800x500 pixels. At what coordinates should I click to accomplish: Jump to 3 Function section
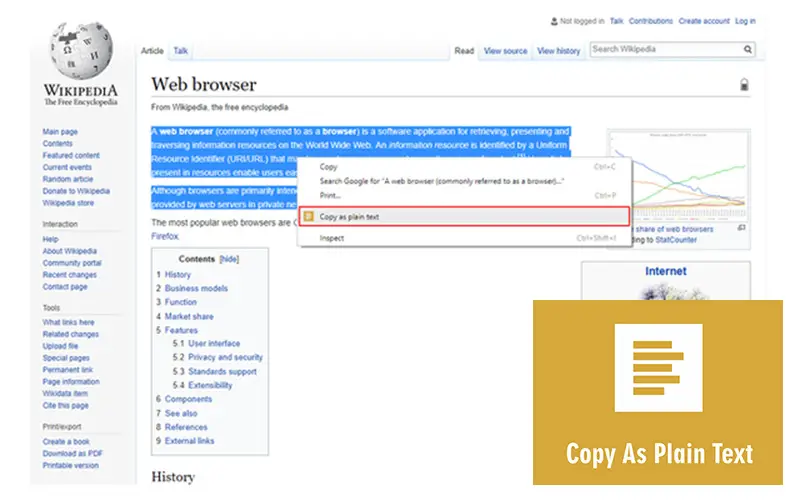(176, 302)
